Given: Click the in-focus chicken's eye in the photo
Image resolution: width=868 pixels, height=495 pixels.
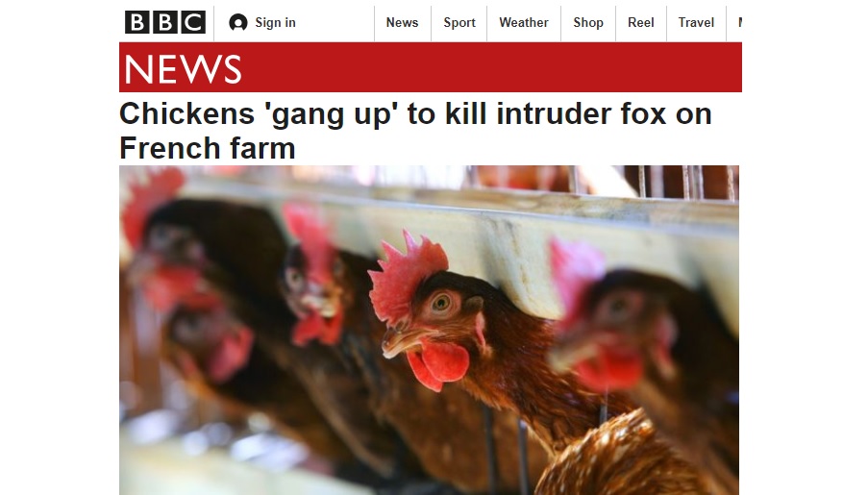Looking at the screenshot, I should point(440,303).
